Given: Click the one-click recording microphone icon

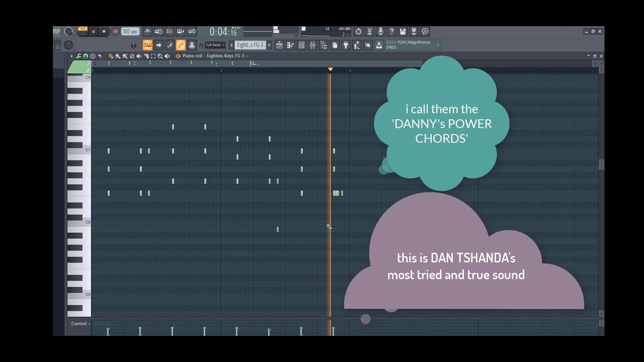Looking at the screenshot, I should coord(380,32).
